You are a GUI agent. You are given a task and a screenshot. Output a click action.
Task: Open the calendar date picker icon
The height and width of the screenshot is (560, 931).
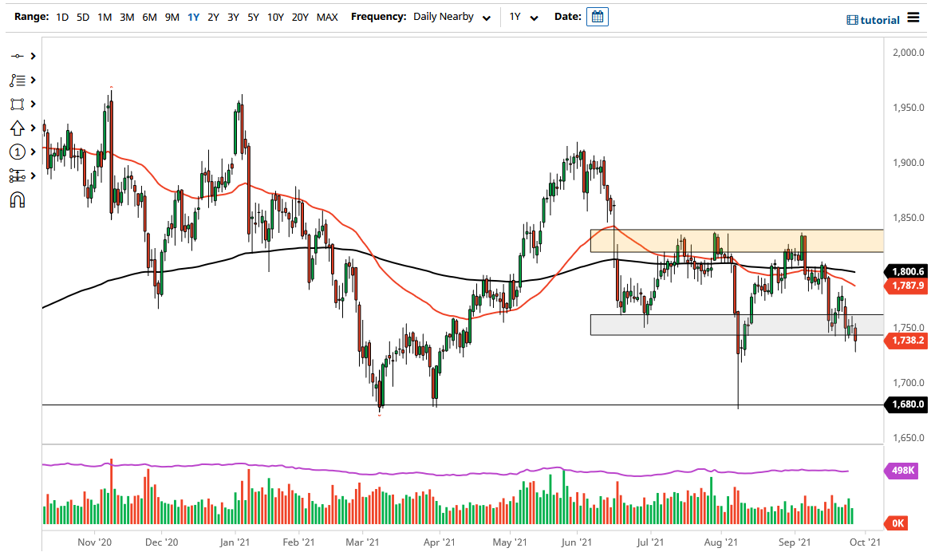(598, 17)
